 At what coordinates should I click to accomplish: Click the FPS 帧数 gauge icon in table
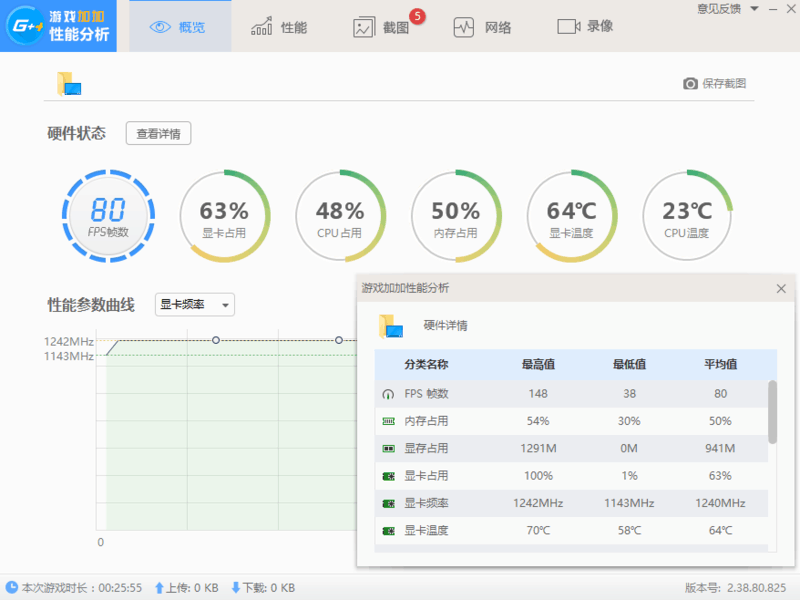[x=388, y=394]
